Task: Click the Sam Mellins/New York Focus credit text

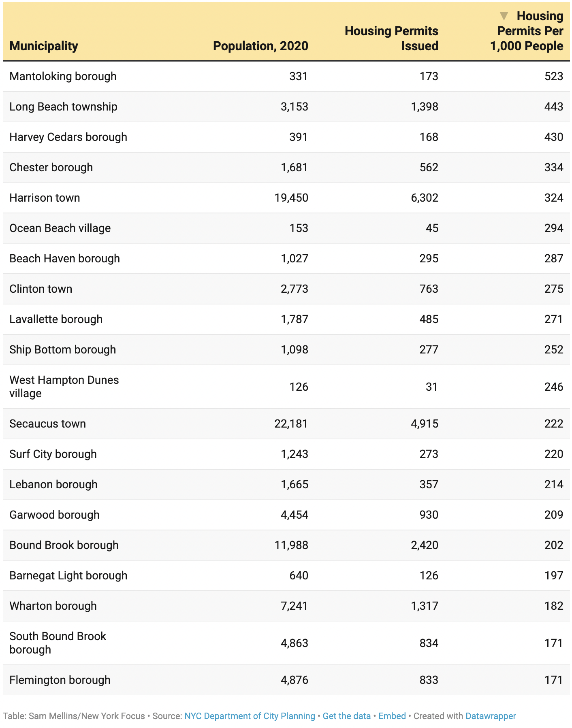Action: tap(87, 716)
